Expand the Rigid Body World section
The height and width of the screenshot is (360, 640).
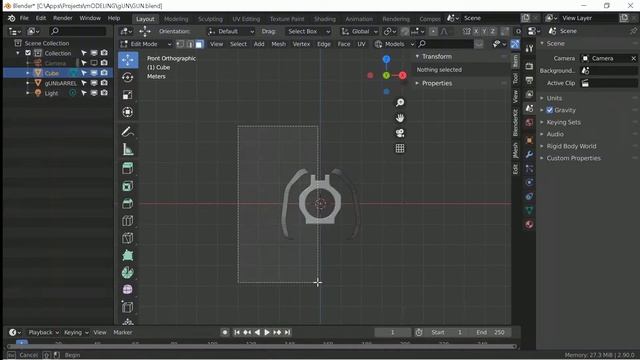click(x=571, y=146)
